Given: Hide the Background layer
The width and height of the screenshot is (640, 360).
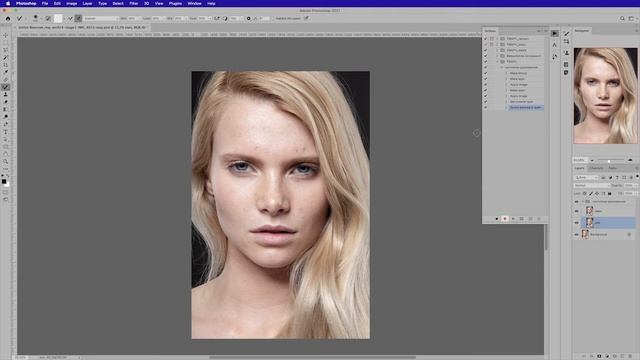Looking at the screenshot, I should coord(577,234).
